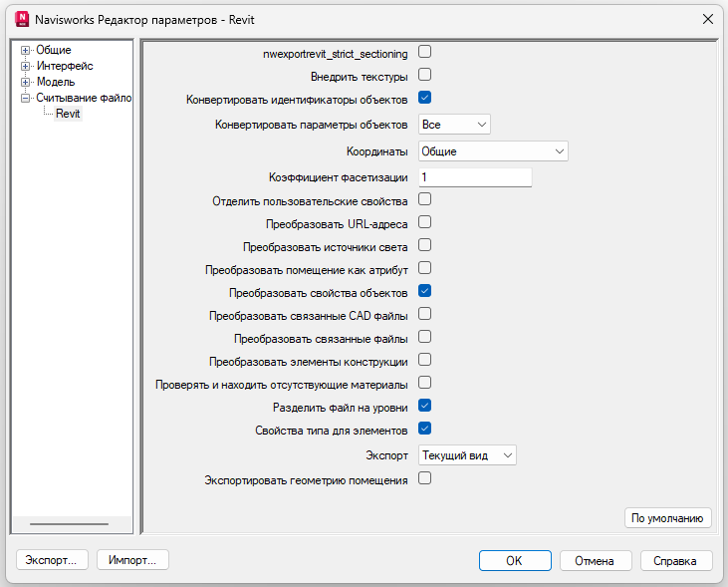
Task: Uncheck Конвертировать идентификаторы объектов
Action: tap(424, 98)
